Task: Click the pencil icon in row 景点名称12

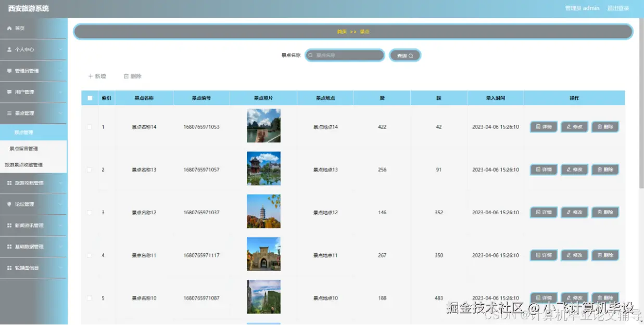Action: click(x=569, y=212)
